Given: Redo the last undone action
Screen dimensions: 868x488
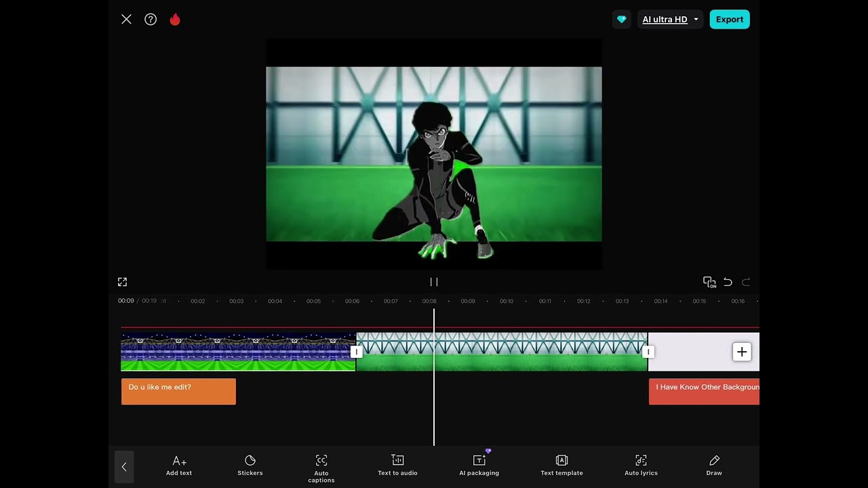Looking at the screenshot, I should pos(746,282).
